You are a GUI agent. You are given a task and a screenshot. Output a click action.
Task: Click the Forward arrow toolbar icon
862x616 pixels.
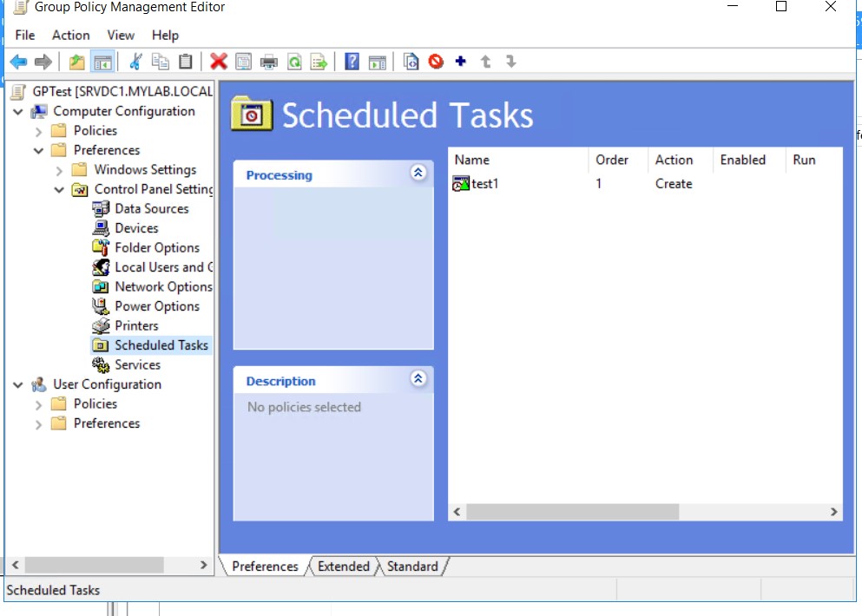[43, 62]
